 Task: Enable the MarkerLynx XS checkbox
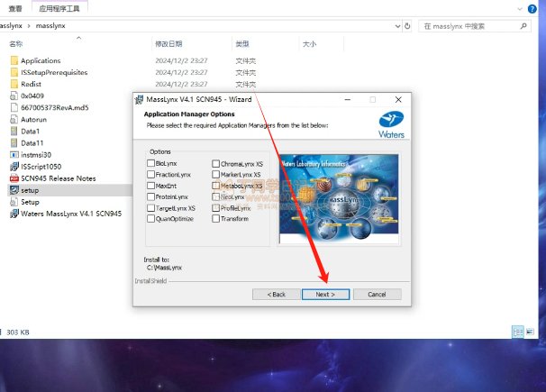tap(216, 175)
